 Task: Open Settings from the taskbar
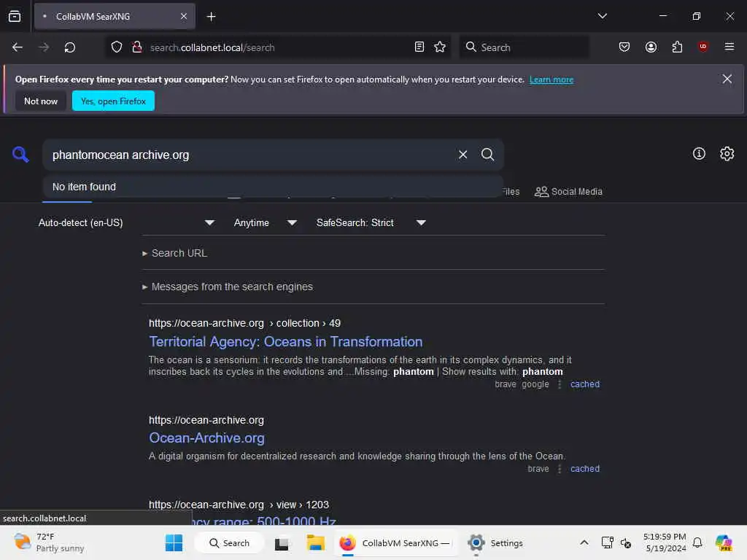495,542
